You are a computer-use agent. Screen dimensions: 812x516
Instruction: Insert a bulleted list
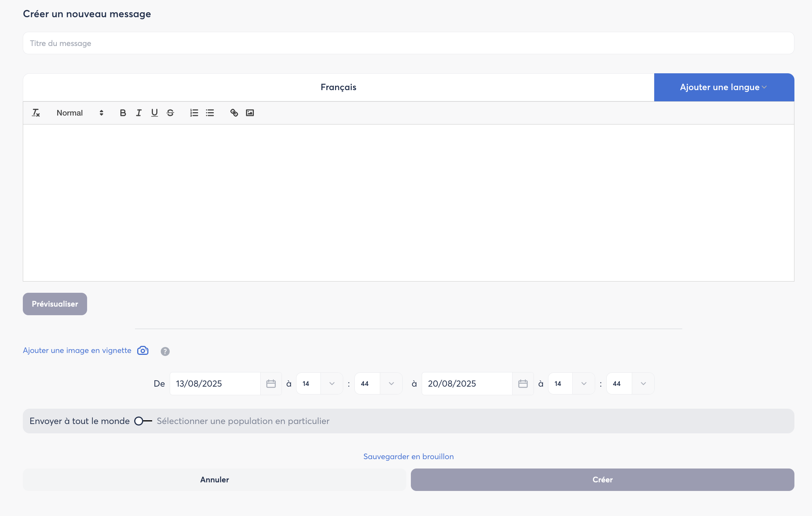(x=210, y=113)
